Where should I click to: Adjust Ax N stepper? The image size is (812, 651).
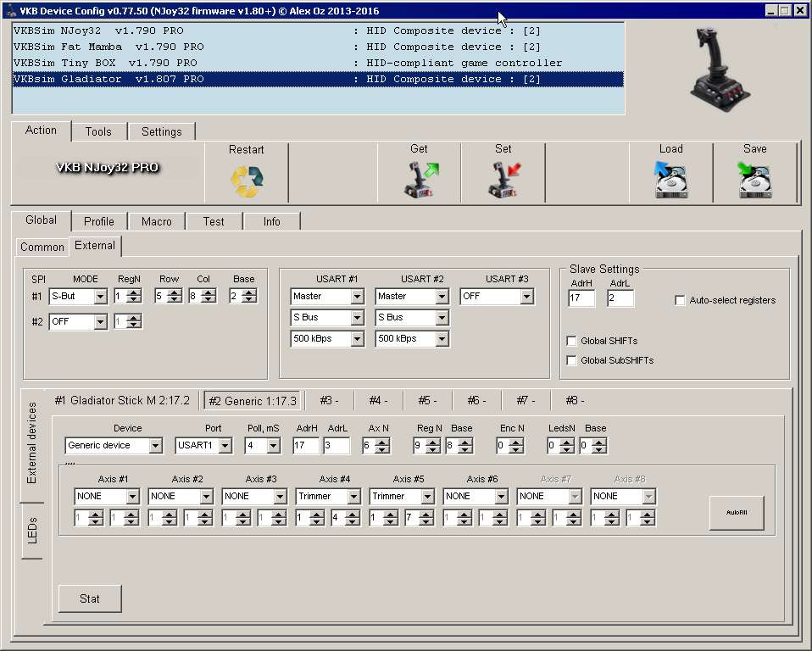tap(383, 445)
